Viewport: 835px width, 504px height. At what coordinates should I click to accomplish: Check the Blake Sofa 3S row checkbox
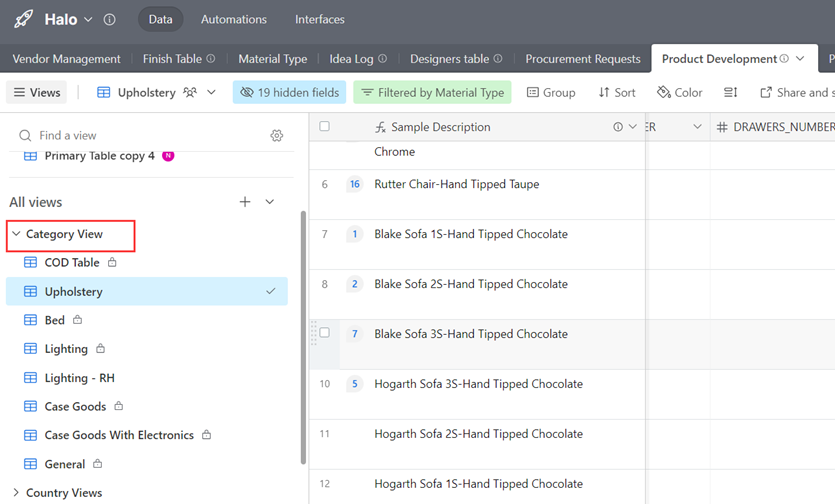(x=324, y=333)
